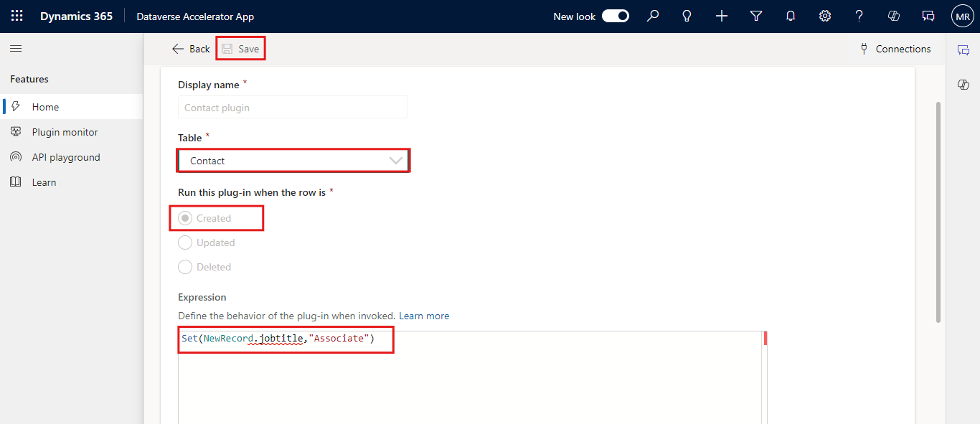This screenshot has width=980, height=424.
Task: Go to Plugin monitor in sidebar
Action: [x=65, y=132]
